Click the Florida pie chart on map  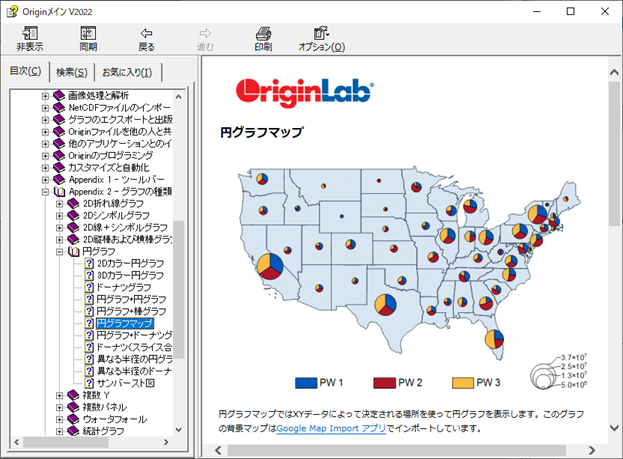pyautogui.click(x=494, y=340)
